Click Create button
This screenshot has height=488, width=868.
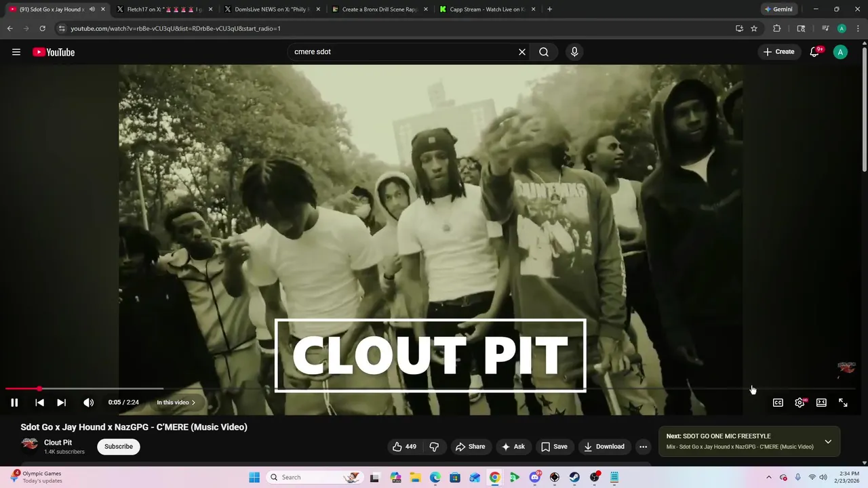[x=778, y=52]
